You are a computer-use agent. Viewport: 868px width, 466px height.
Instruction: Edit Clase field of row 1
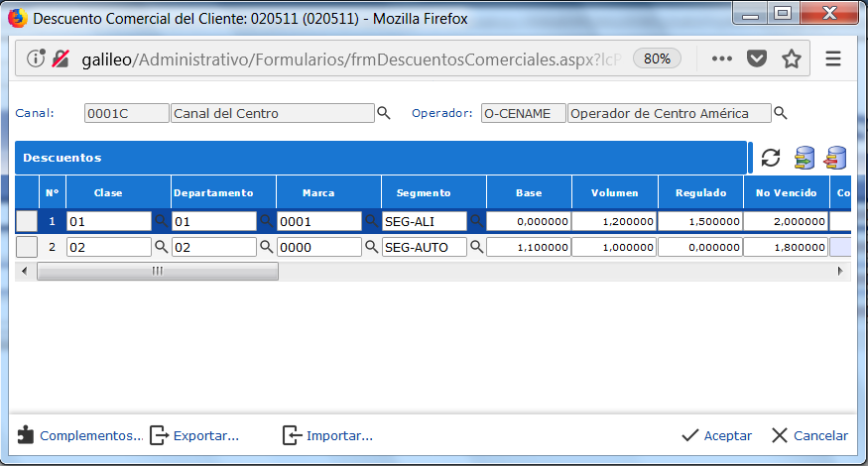(109, 221)
